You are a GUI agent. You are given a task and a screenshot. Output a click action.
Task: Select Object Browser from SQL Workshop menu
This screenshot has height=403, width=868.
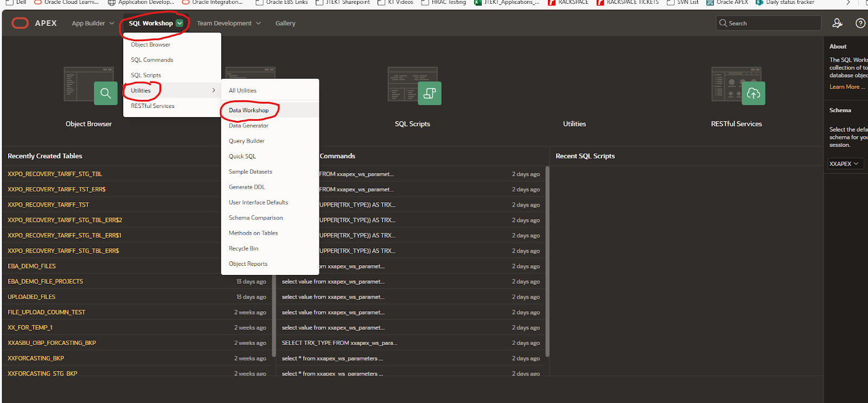(150, 44)
